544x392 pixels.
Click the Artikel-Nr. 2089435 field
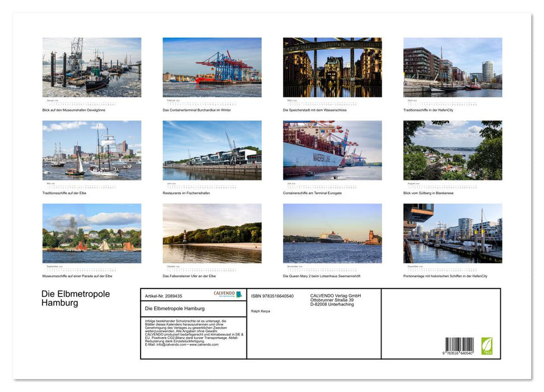(x=164, y=296)
